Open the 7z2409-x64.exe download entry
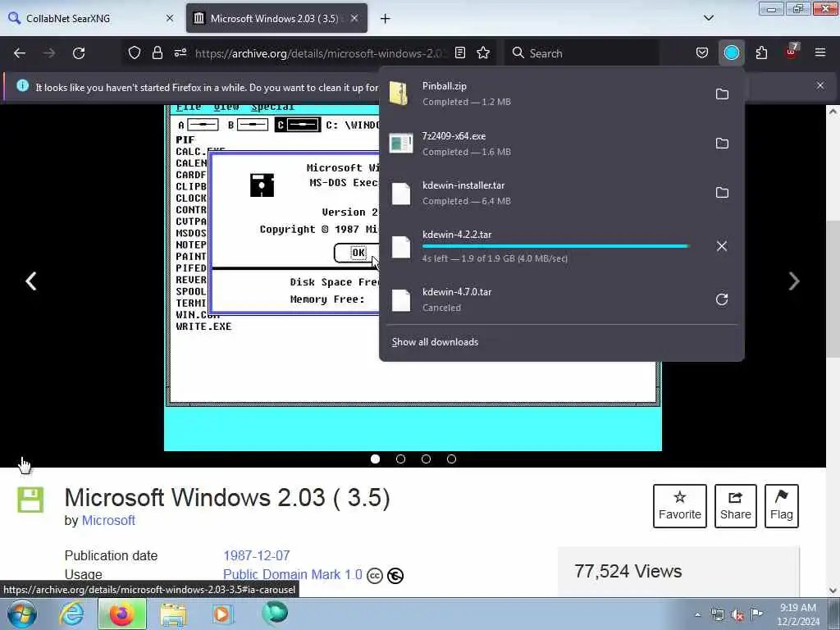Viewport: 840px width, 630px height. pyautogui.click(x=544, y=143)
